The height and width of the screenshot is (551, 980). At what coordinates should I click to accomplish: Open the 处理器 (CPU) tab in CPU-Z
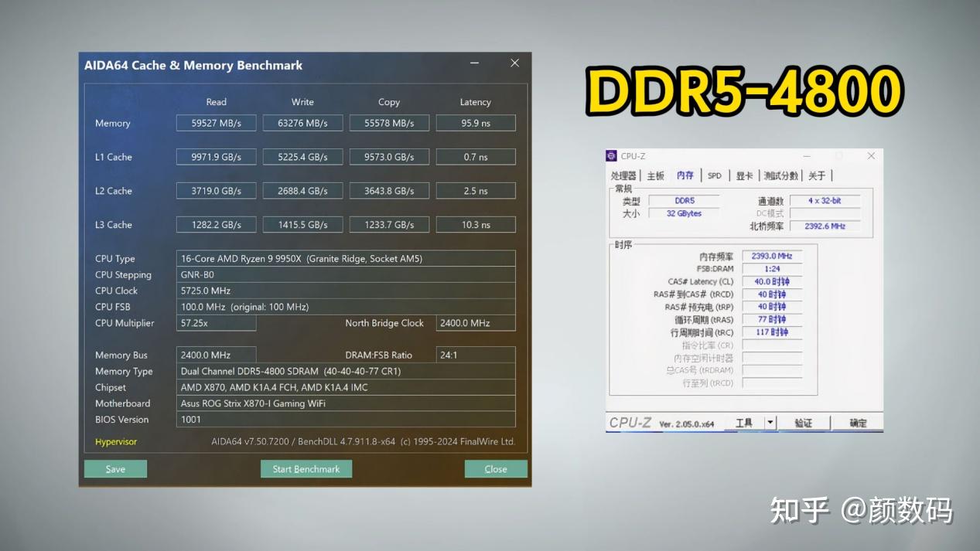click(x=623, y=175)
